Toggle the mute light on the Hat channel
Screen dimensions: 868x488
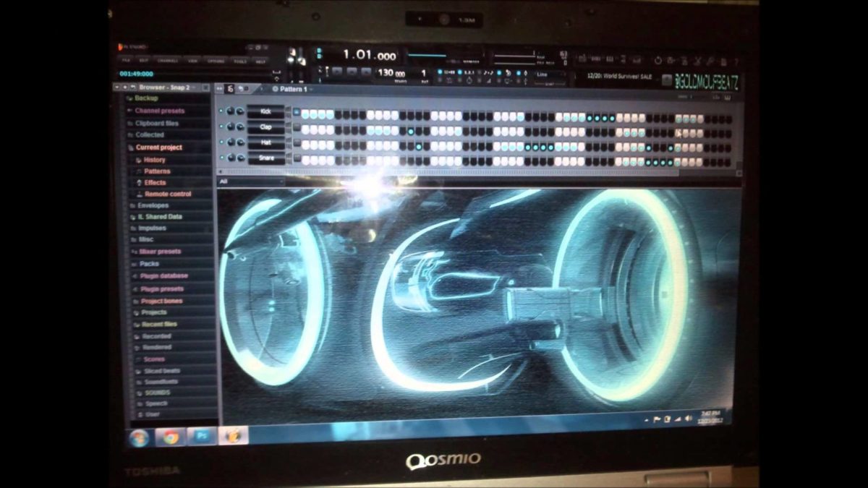click(x=221, y=141)
